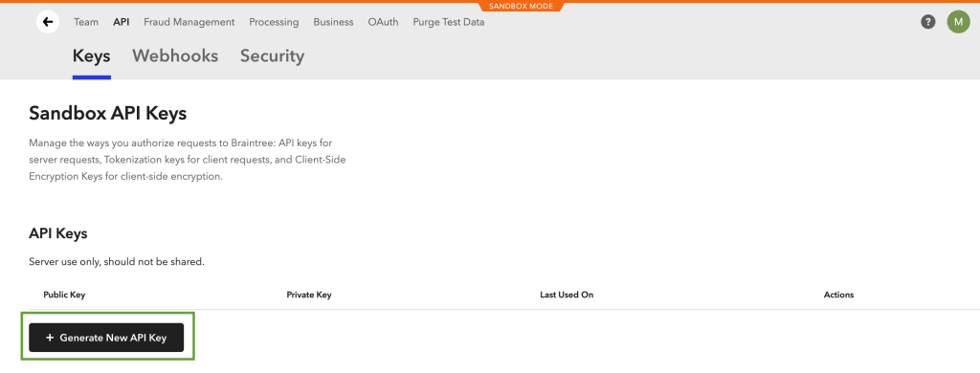Screen dimensions: 980x373
Task: Click the Public Key column header
Action: [64, 295]
